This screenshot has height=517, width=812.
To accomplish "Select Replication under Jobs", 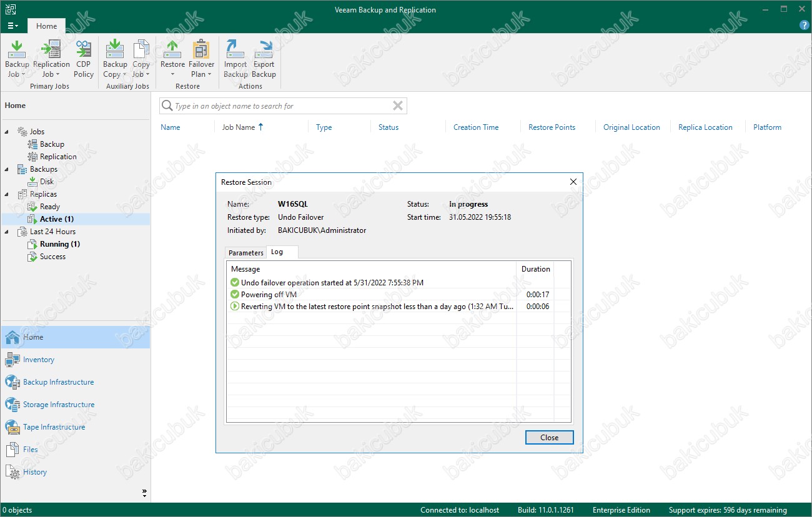I will (58, 157).
